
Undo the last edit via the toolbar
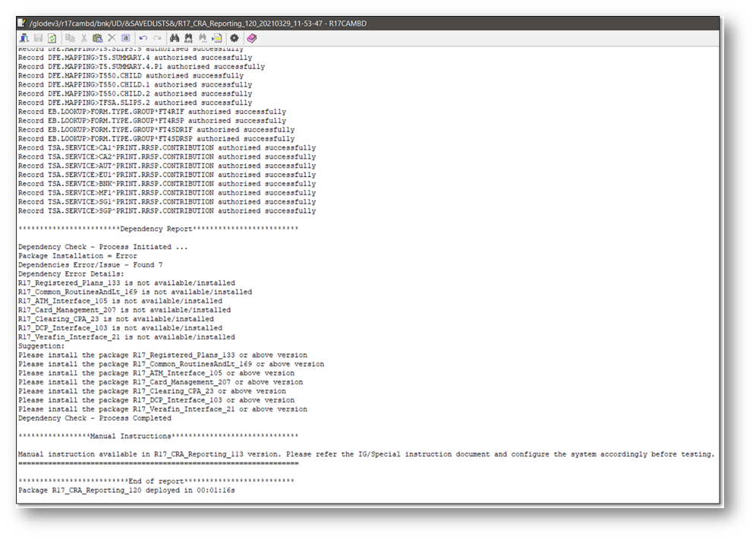click(143, 38)
